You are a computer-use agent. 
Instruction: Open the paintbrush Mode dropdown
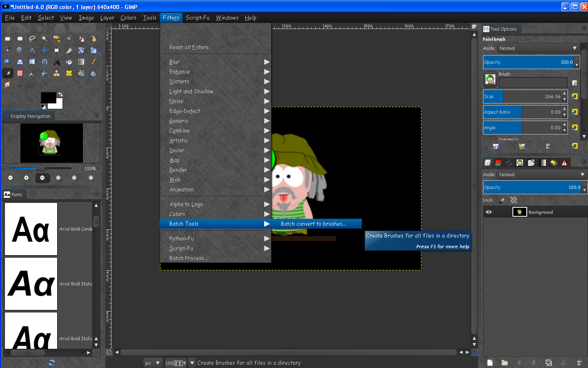click(538, 48)
